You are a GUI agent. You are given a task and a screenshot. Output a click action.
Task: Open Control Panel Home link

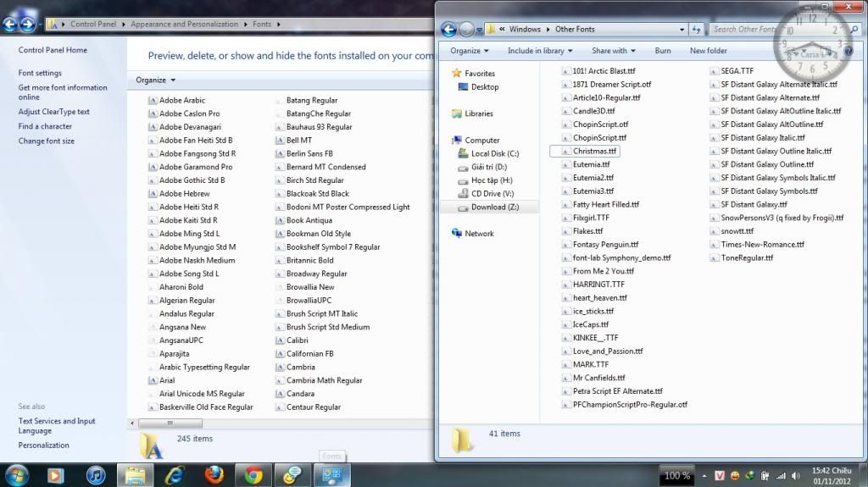[x=53, y=50]
